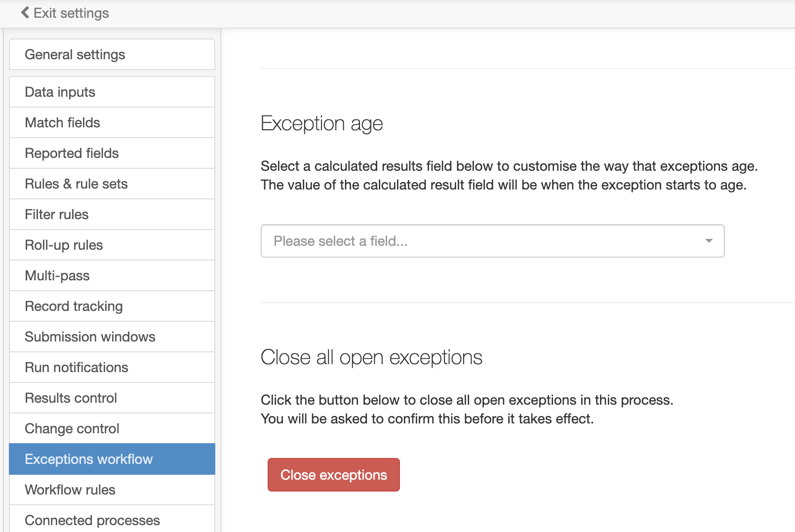Open the Roll-up rules page
Viewport: 795px width, 532px height.
(x=112, y=245)
